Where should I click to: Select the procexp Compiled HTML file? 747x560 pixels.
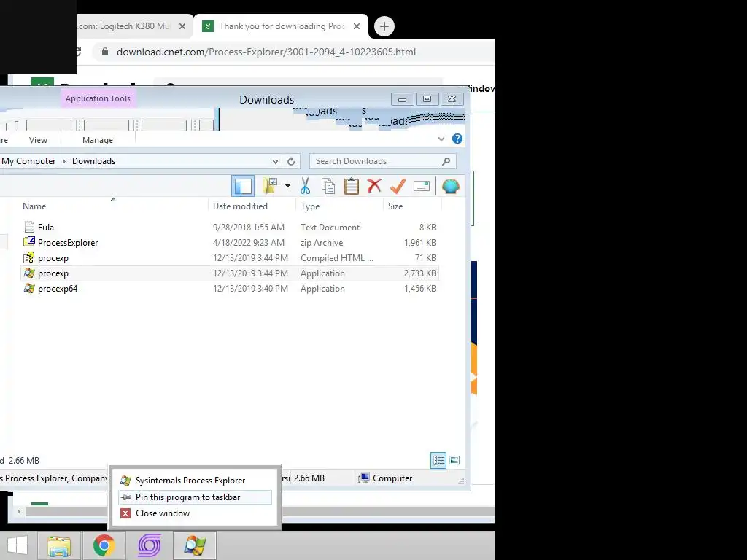230,257
